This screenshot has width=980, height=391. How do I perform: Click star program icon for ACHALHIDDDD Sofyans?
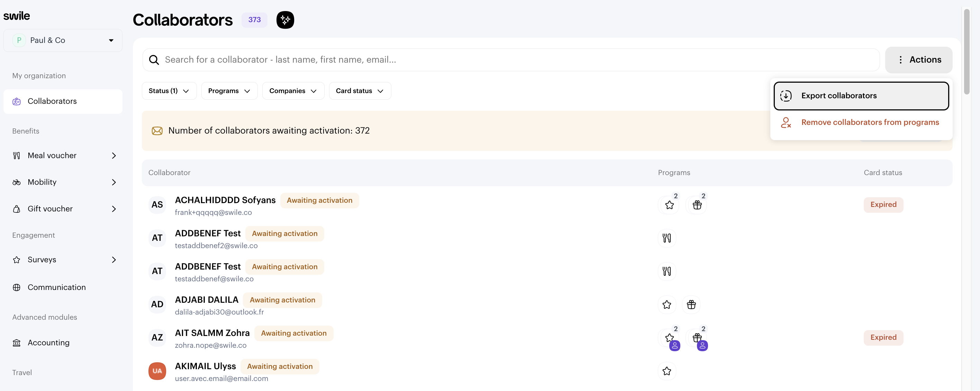tap(669, 205)
